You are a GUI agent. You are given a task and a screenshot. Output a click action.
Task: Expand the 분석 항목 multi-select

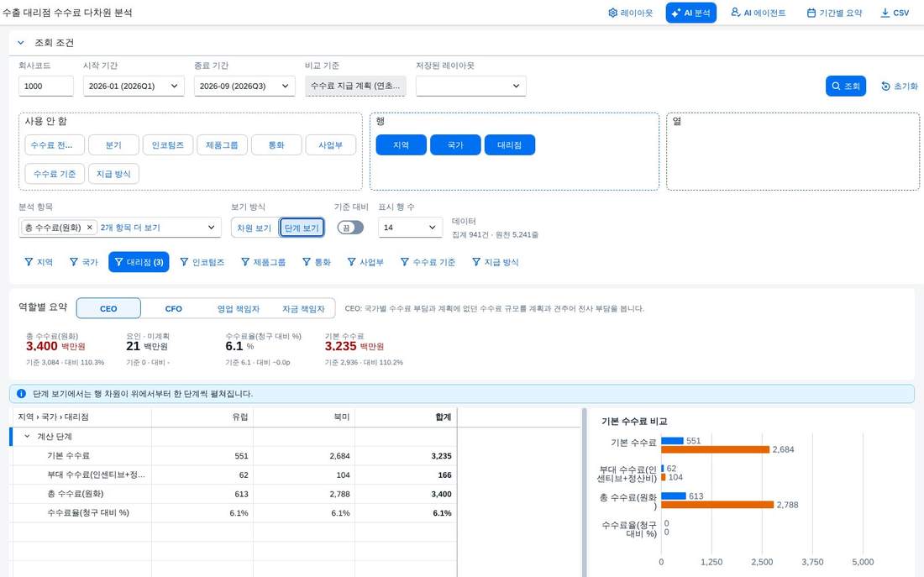[x=212, y=228]
